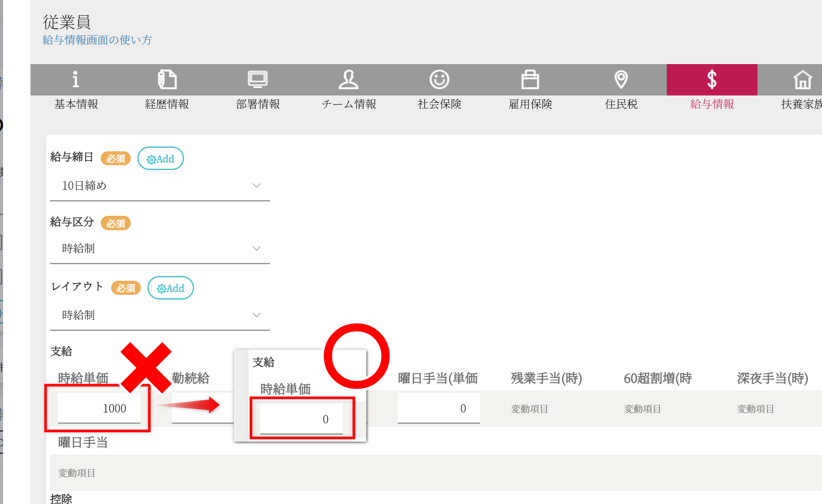Image resolution: width=822 pixels, height=504 pixels.
Task: Click the 時給単価 field containing 1000
Action: [99, 409]
